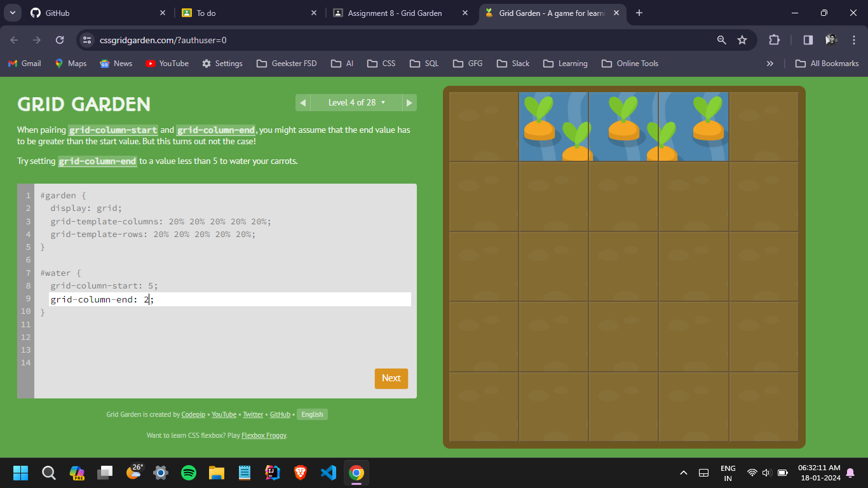Click the orange Next button

[x=391, y=378]
